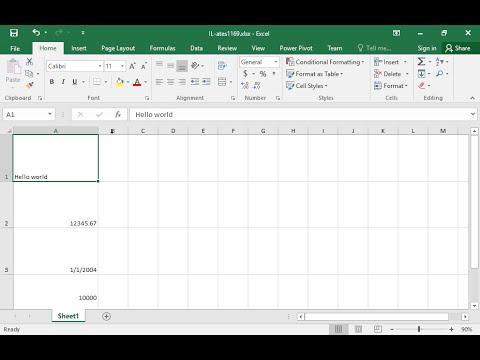The width and height of the screenshot is (480, 360).
Task: Decrease font size with the small A
Action: pyautogui.click(x=144, y=66)
